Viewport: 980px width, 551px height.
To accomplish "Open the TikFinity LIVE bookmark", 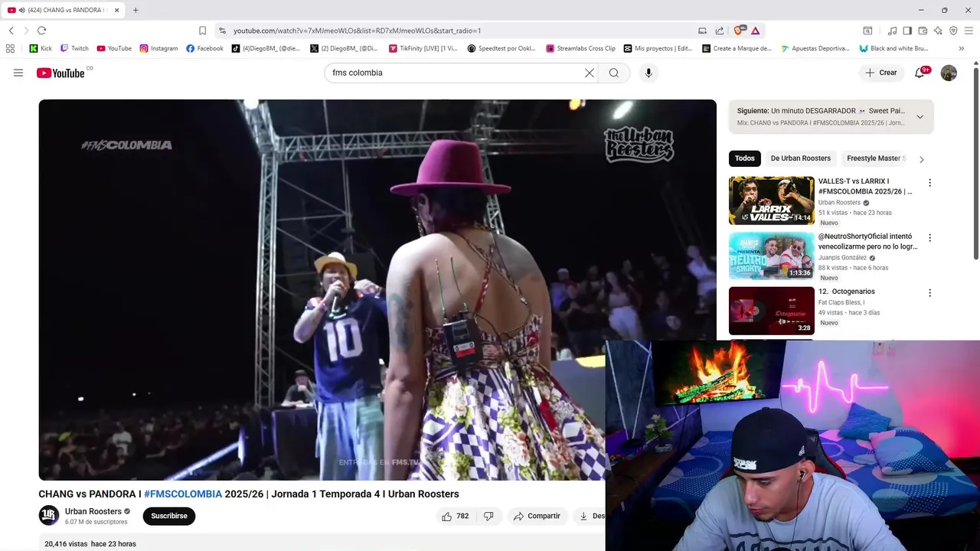I will pyautogui.click(x=423, y=48).
